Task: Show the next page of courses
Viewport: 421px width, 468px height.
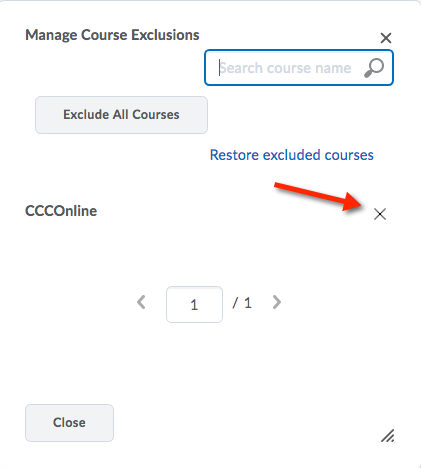Action: tap(277, 302)
